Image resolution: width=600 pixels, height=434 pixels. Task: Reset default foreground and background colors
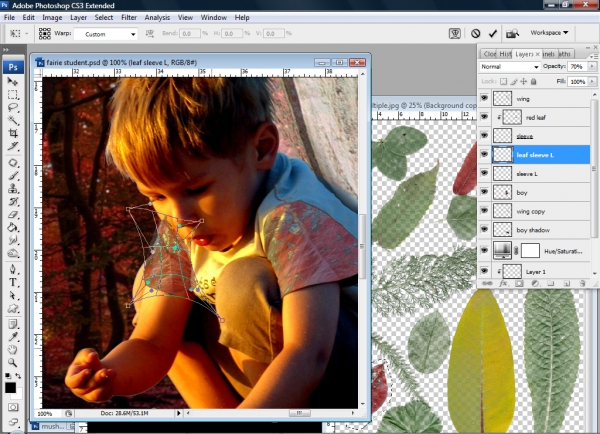(x=8, y=376)
